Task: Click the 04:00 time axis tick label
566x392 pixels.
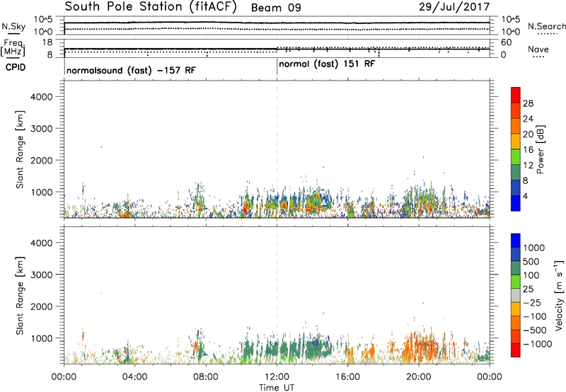Action: click(x=134, y=377)
